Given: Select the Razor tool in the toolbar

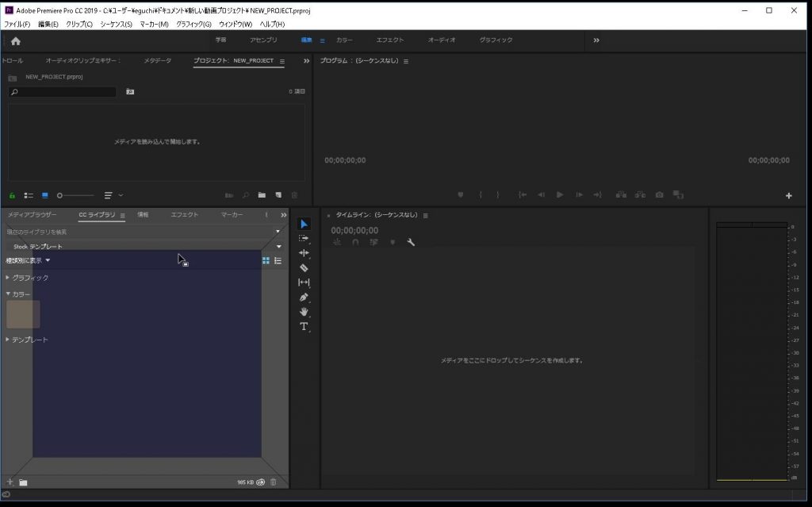Looking at the screenshot, I should [304, 267].
